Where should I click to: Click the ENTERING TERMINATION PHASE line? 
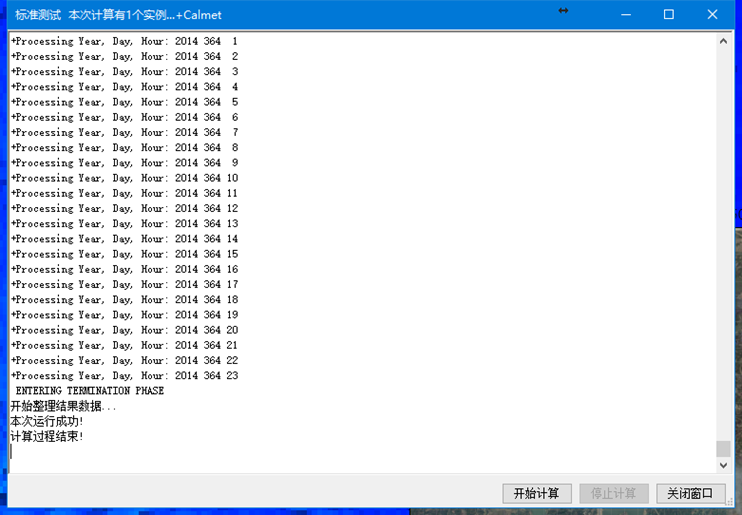[89, 391]
